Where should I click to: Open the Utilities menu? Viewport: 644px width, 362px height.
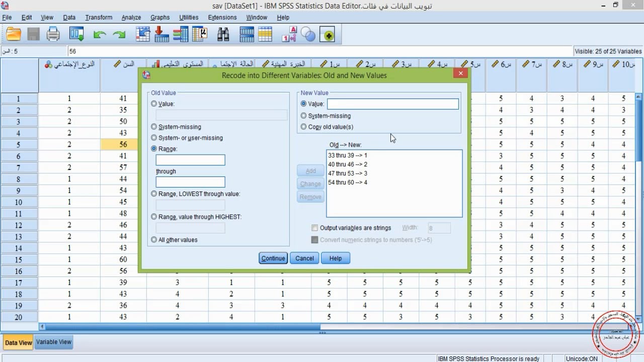189,17
